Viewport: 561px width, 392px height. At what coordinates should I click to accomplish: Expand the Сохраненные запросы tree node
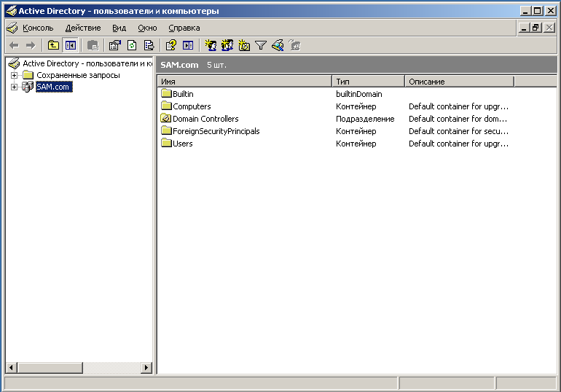point(14,75)
